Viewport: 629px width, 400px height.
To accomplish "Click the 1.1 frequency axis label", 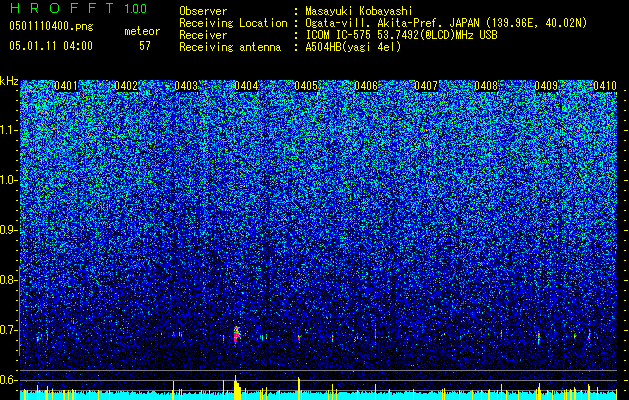I will point(9,130).
